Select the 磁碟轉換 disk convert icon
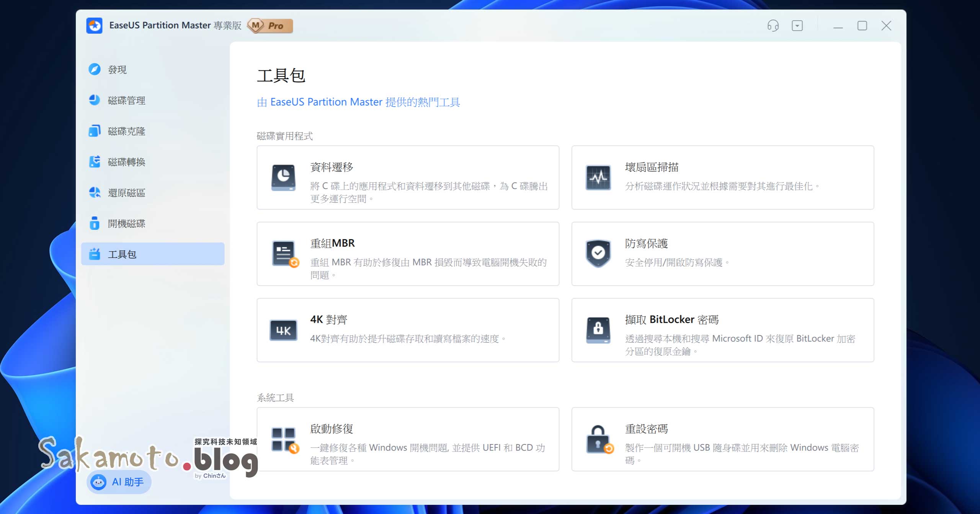The width and height of the screenshot is (980, 514). pos(95,162)
